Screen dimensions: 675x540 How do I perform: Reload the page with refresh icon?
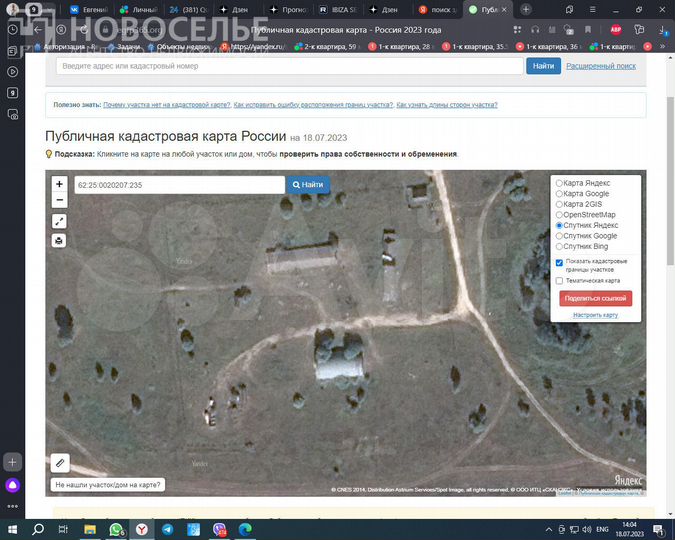[84, 30]
